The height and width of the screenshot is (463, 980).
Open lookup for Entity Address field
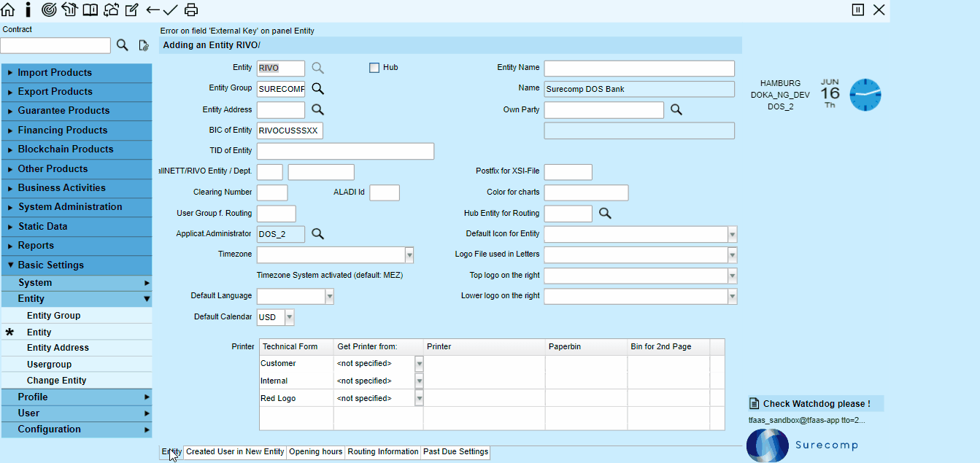[317, 109]
